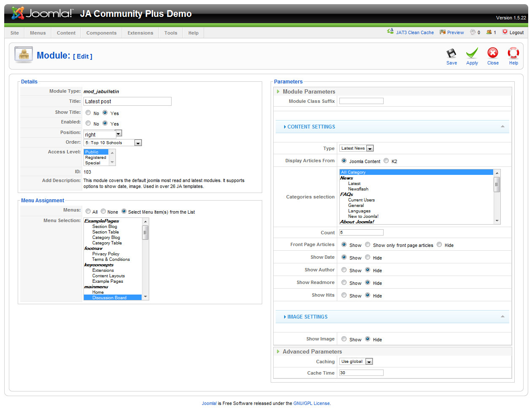The image size is (532, 410).
Task: Collapse the CONTENT SETTINGS section
Action: coord(502,127)
